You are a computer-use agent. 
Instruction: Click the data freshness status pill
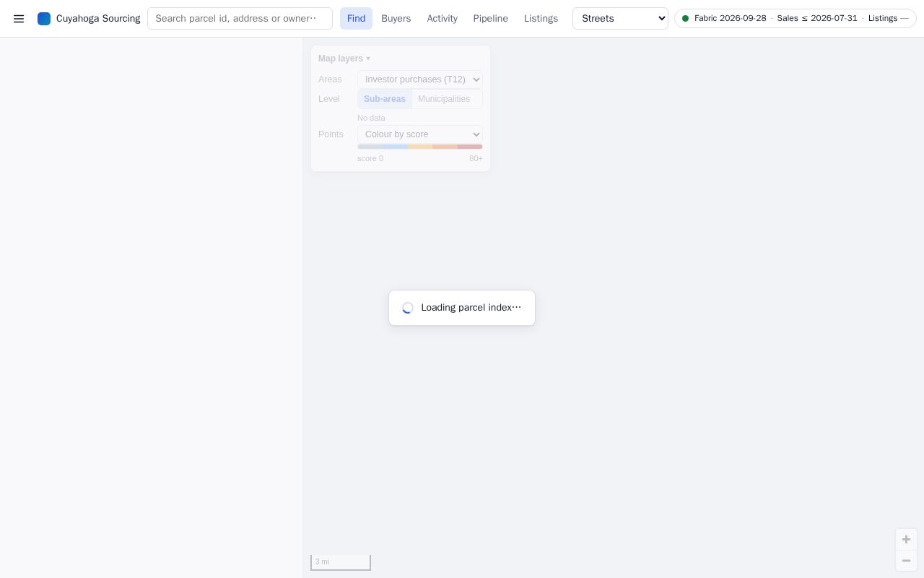795,19
